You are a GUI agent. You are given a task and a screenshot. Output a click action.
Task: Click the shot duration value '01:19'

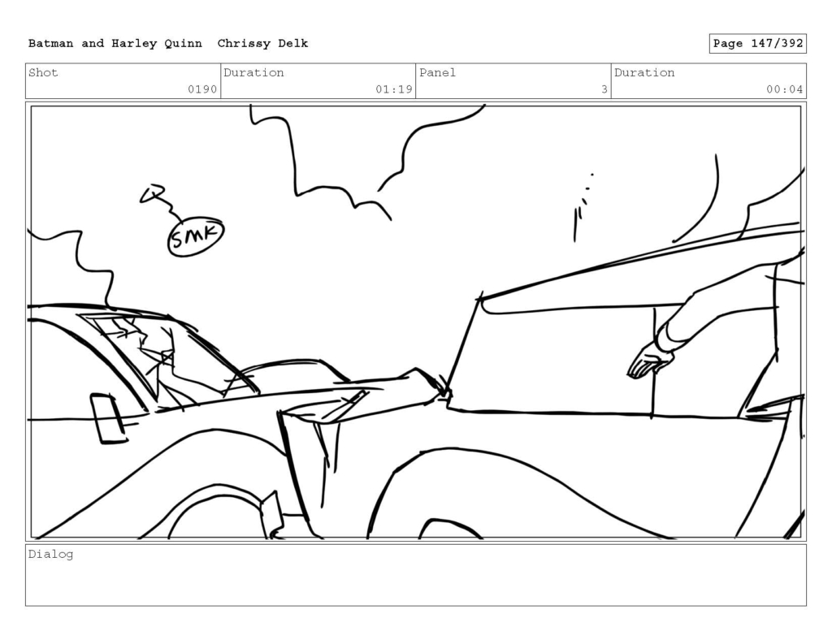click(x=394, y=89)
